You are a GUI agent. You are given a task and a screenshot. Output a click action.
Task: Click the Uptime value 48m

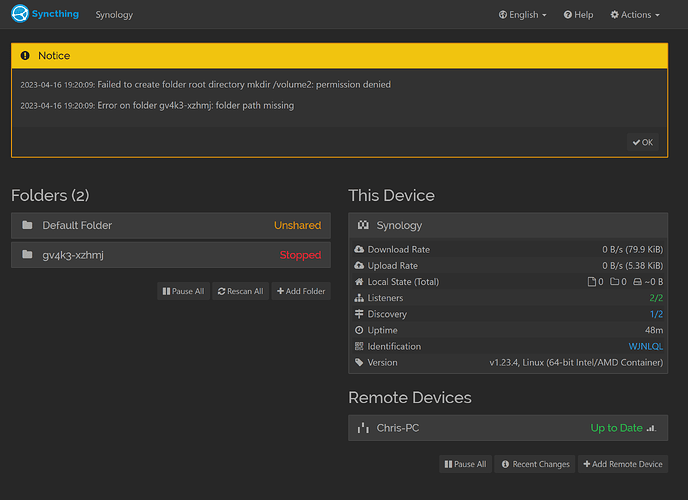click(654, 330)
